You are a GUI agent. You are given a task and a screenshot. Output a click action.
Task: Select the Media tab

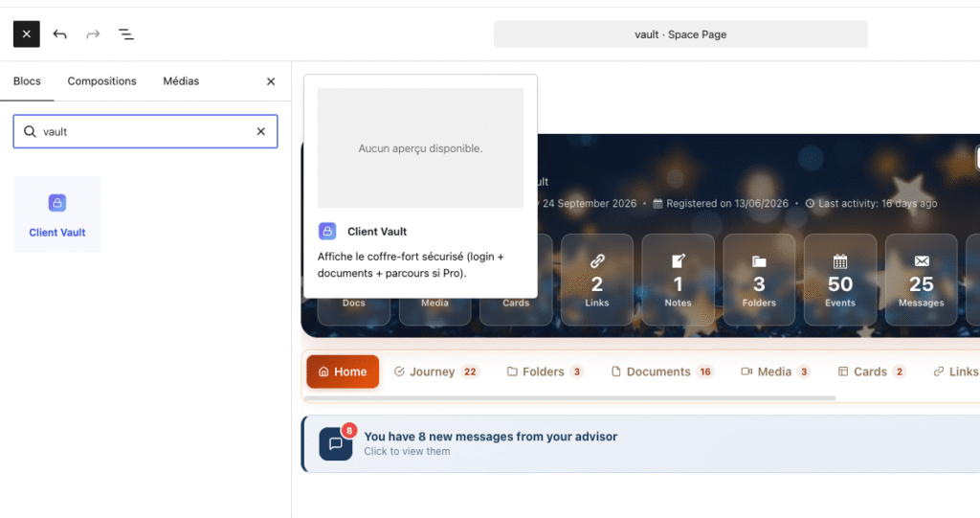point(775,372)
